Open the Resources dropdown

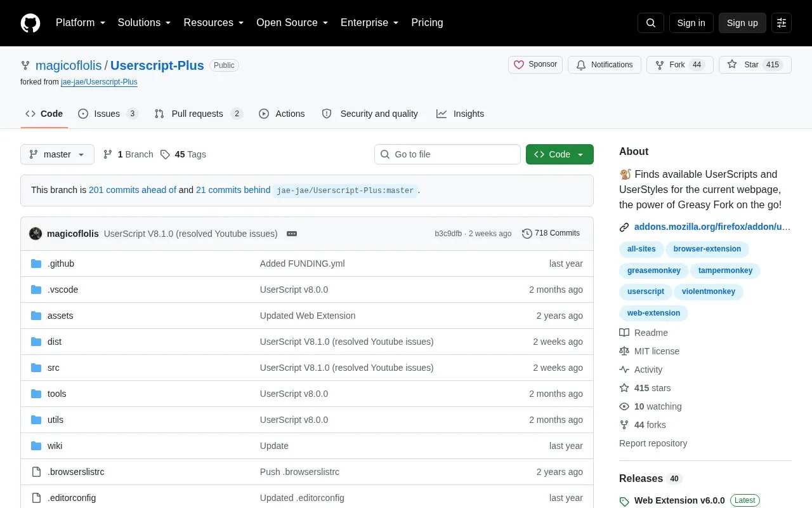(x=214, y=23)
